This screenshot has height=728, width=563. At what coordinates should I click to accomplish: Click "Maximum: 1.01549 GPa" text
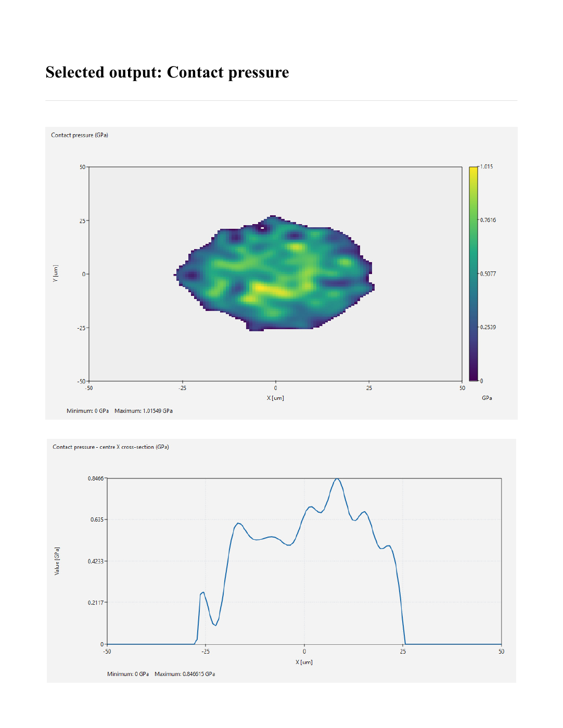(x=144, y=411)
